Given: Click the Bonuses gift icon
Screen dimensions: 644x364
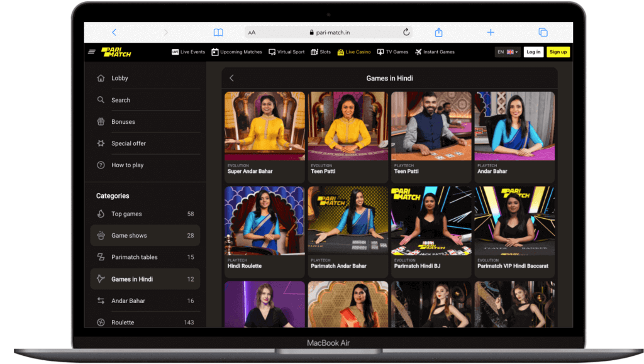Looking at the screenshot, I should click(101, 121).
